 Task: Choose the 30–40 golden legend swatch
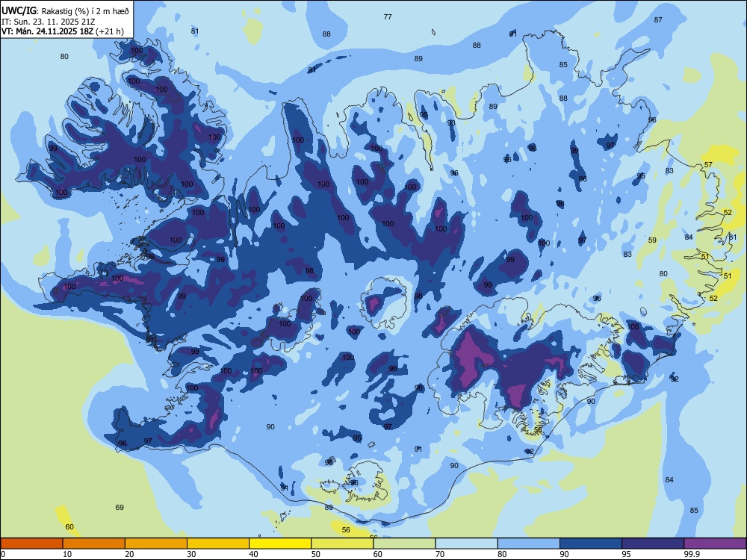[218, 544]
